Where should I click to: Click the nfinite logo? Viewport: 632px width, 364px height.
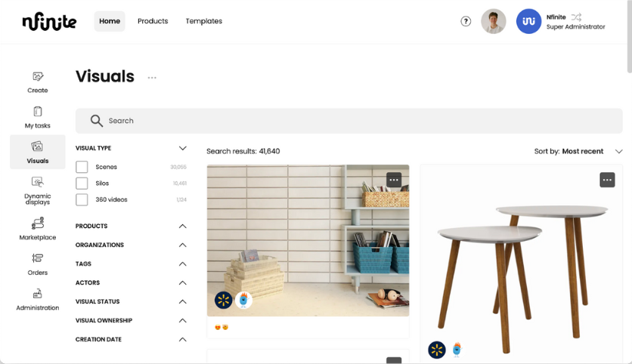(49, 22)
